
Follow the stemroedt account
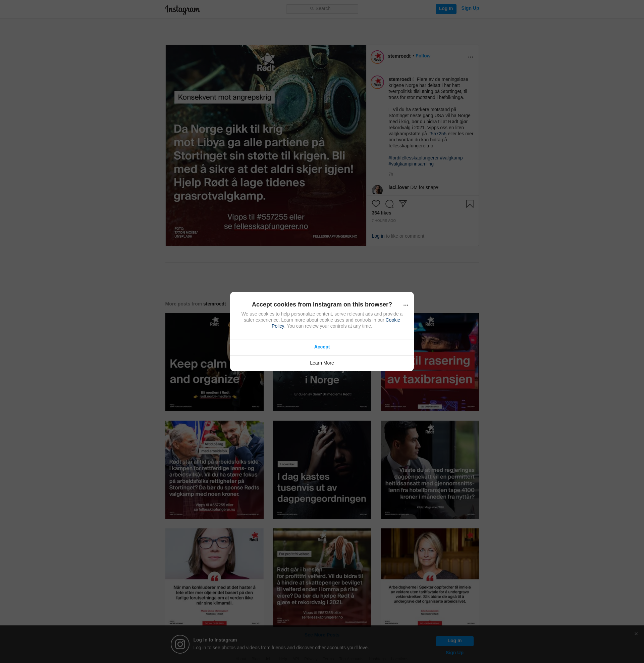click(x=423, y=56)
